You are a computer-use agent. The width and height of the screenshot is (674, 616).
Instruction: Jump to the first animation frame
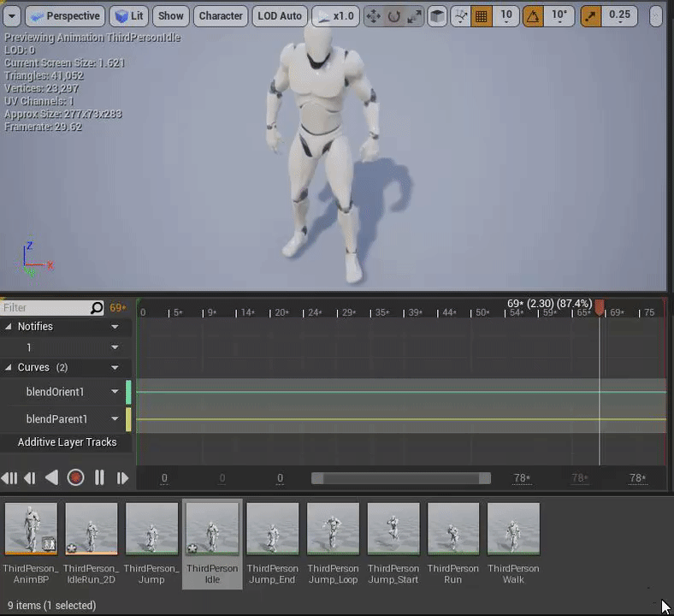click(x=9, y=477)
